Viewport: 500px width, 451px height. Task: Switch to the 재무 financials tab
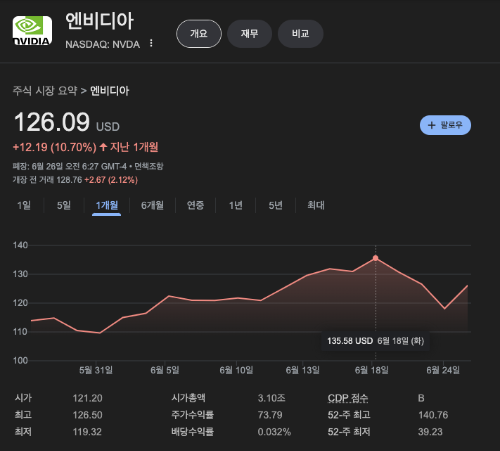pos(249,34)
